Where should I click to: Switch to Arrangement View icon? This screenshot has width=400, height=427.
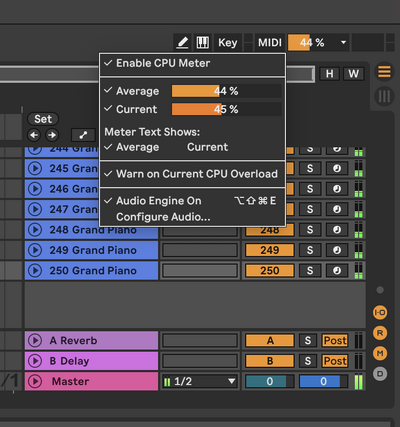(384, 71)
